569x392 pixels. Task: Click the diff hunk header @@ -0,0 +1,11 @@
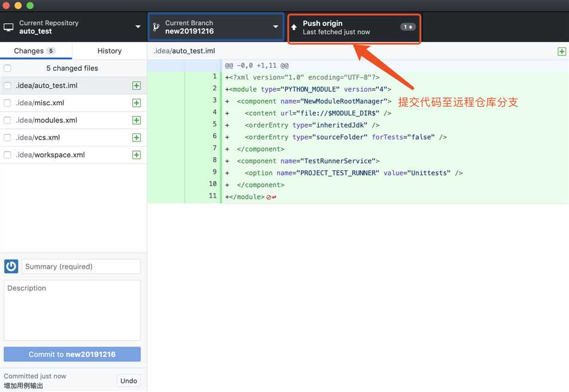point(257,66)
